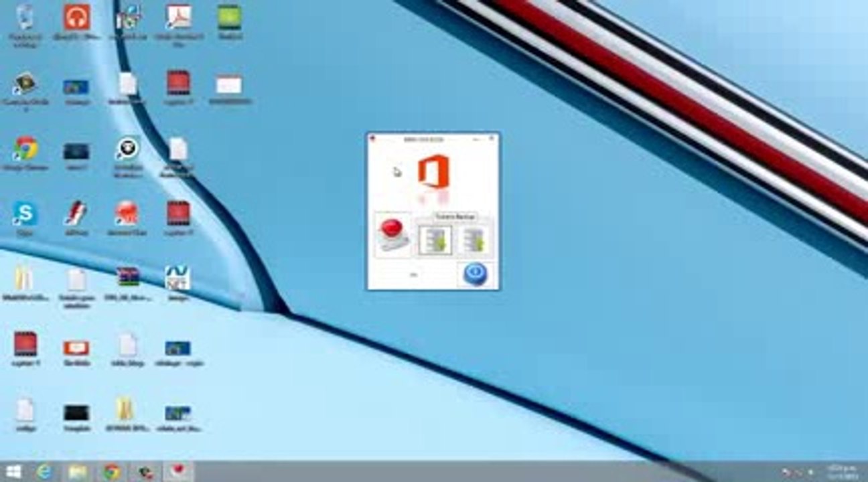
Task: Click the red activation button in the dialog
Action: click(392, 234)
